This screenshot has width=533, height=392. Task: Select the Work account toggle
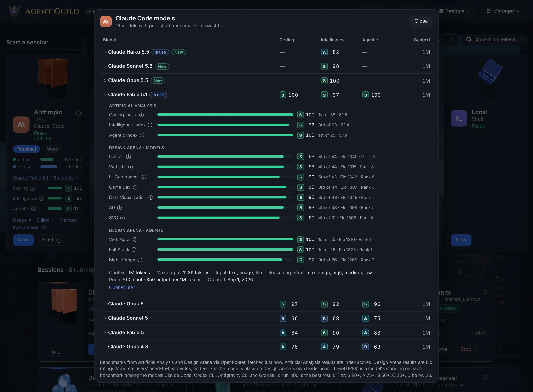(52, 149)
